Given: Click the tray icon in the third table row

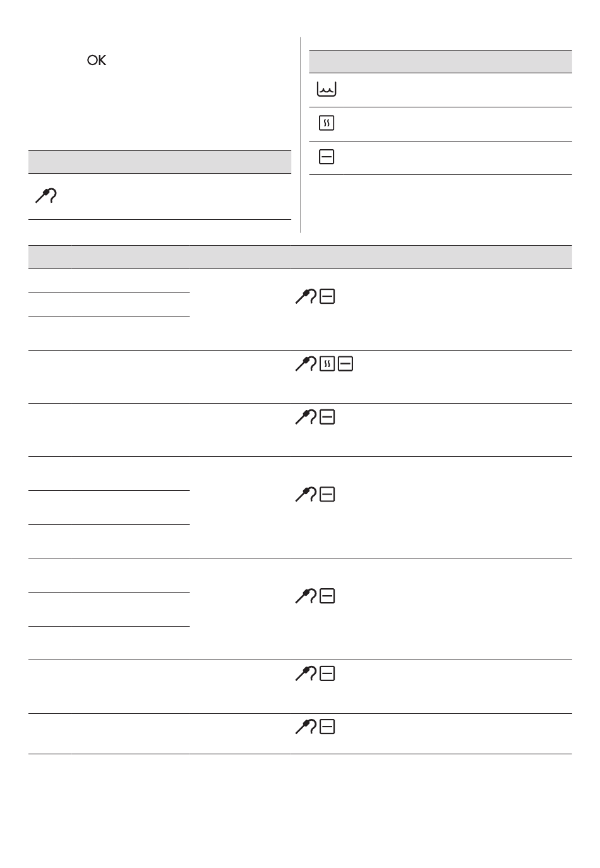Looking at the screenshot, I should [327, 417].
